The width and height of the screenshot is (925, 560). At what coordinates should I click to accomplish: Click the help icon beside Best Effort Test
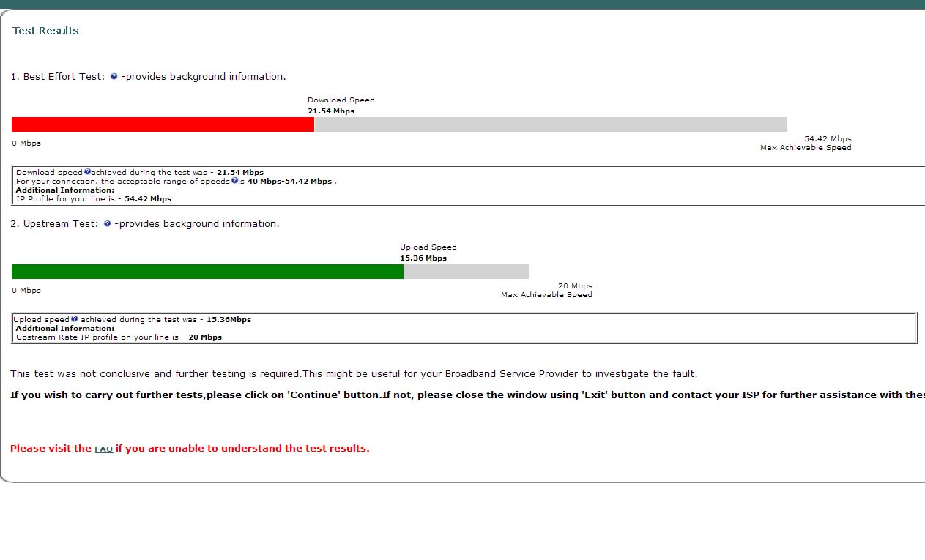[114, 77]
